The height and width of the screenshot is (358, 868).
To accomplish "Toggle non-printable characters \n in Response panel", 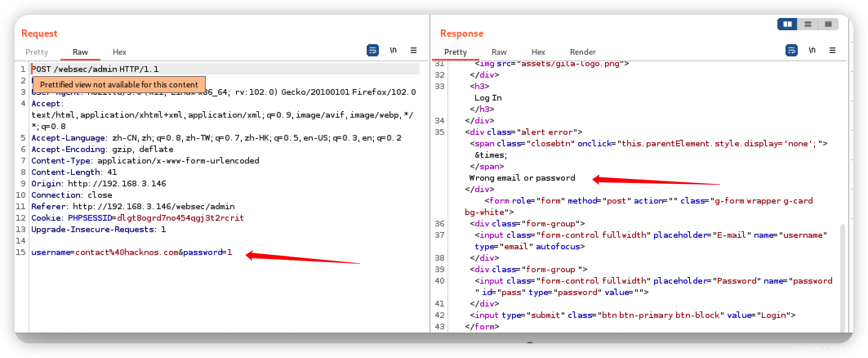I will pos(812,50).
